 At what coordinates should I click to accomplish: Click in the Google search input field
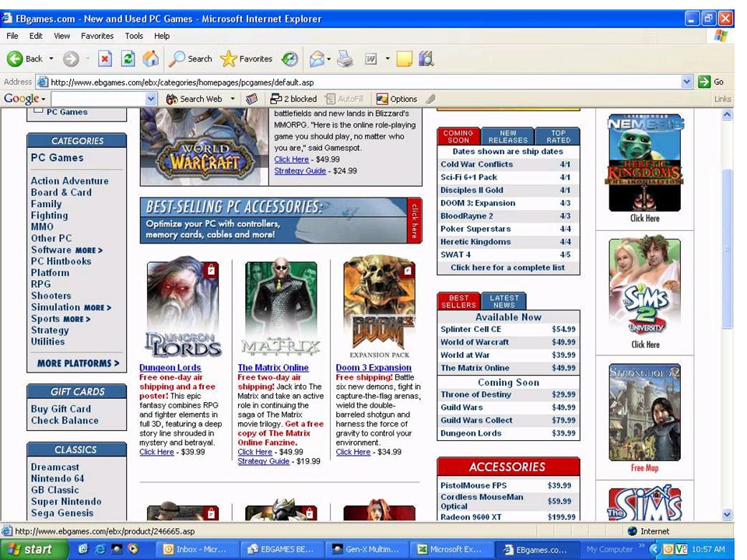click(x=99, y=99)
